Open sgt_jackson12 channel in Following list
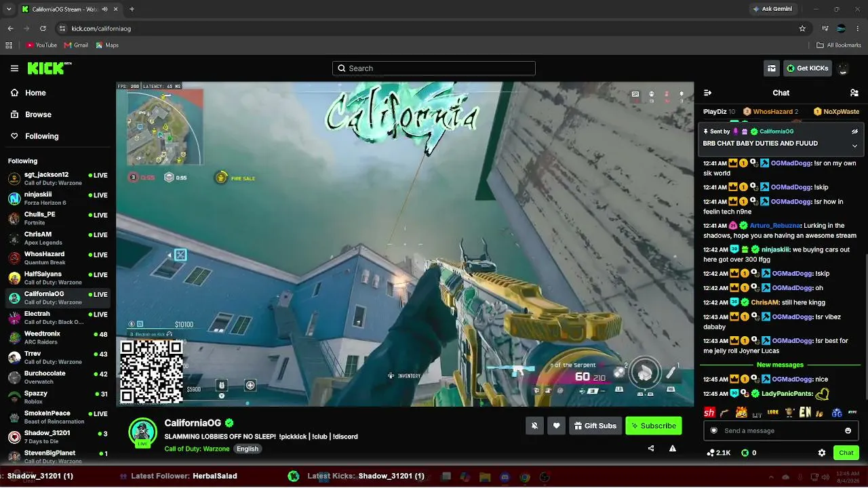This screenshot has height=488, width=868. pyautogui.click(x=58, y=179)
